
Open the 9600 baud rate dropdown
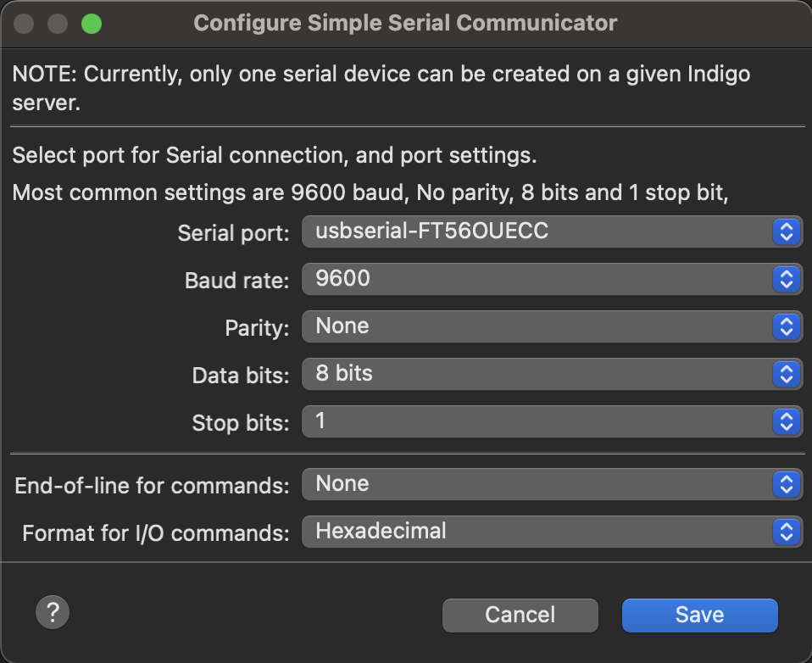552,279
